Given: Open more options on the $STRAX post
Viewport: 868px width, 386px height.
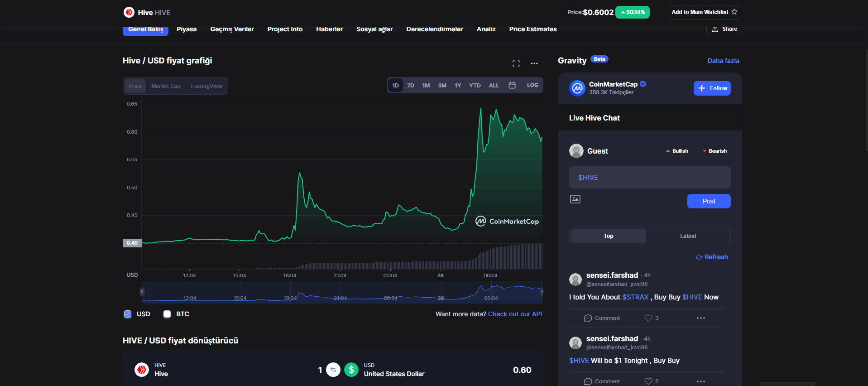Looking at the screenshot, I should click(x=701, y=318).
